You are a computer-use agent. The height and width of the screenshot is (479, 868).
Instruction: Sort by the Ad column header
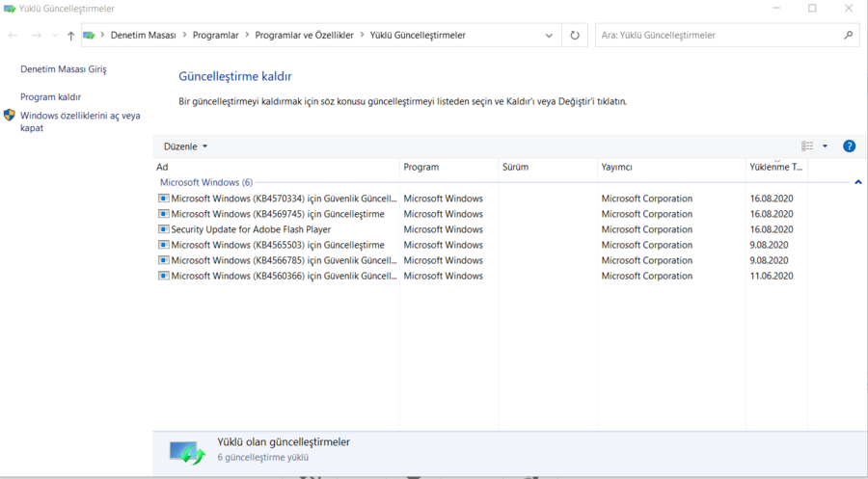276,167
